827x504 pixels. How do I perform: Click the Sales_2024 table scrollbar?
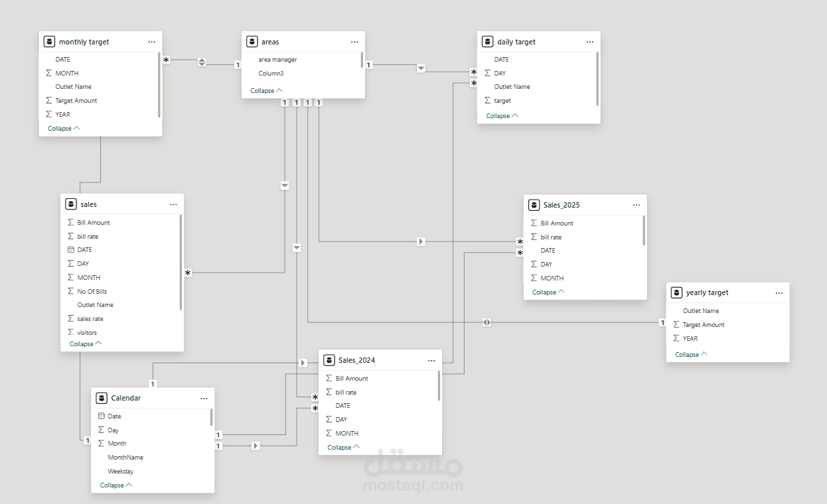[439, 385]
